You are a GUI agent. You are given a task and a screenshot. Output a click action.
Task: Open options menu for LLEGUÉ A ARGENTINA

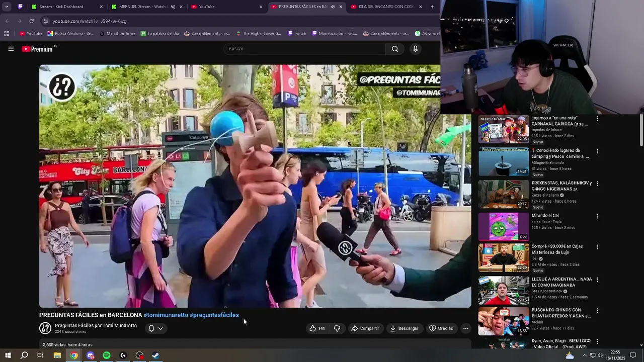click(597, 280)
